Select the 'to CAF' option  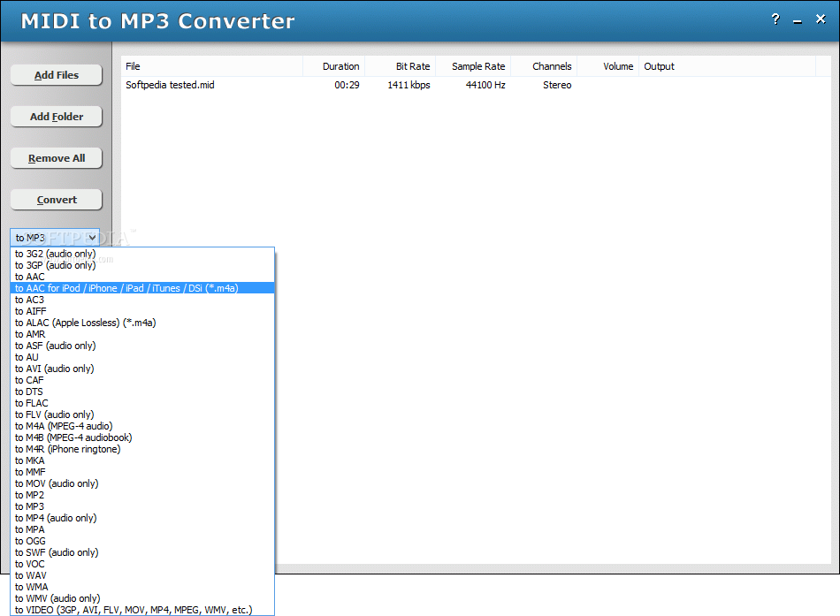(142, 380)
